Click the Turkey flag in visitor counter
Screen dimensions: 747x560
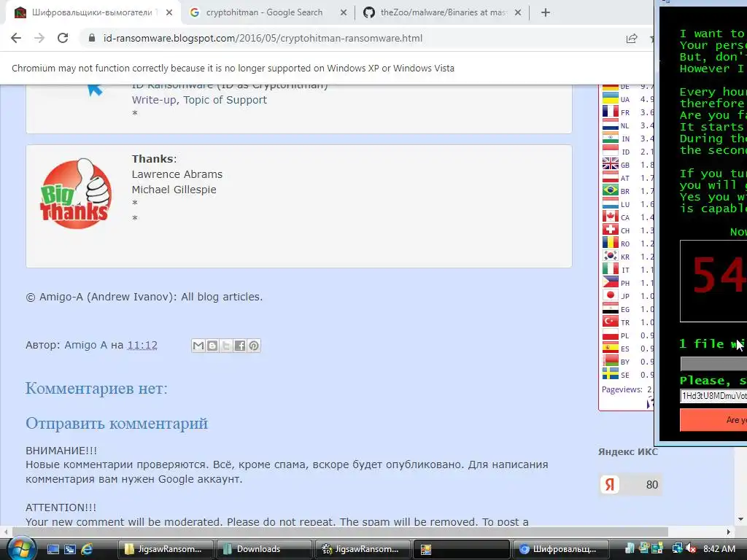611,322
